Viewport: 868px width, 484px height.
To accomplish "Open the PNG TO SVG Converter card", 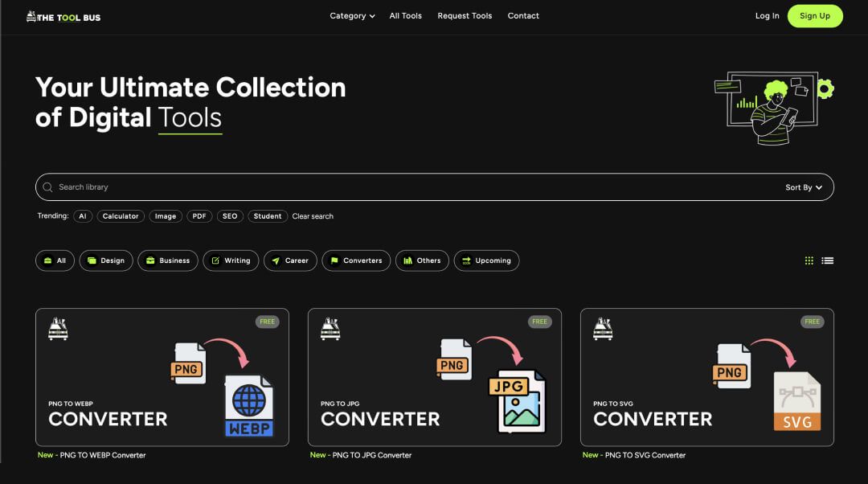I will click(707, 377).
